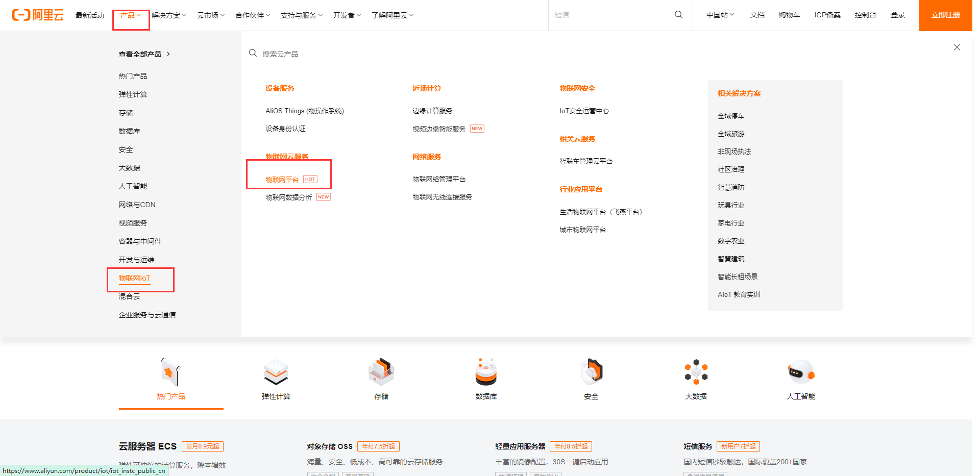Open 设备身份认证 link

(x=285, y=129)
